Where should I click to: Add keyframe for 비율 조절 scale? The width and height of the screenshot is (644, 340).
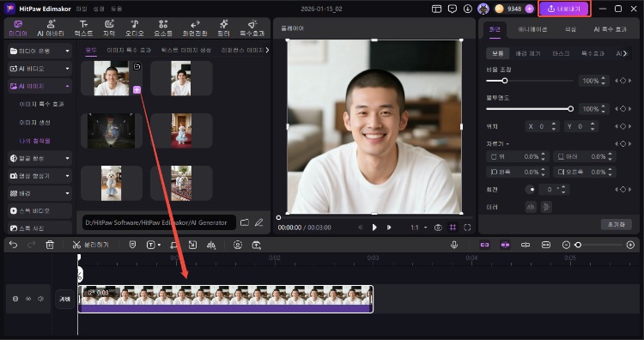[x=623, y=81]
